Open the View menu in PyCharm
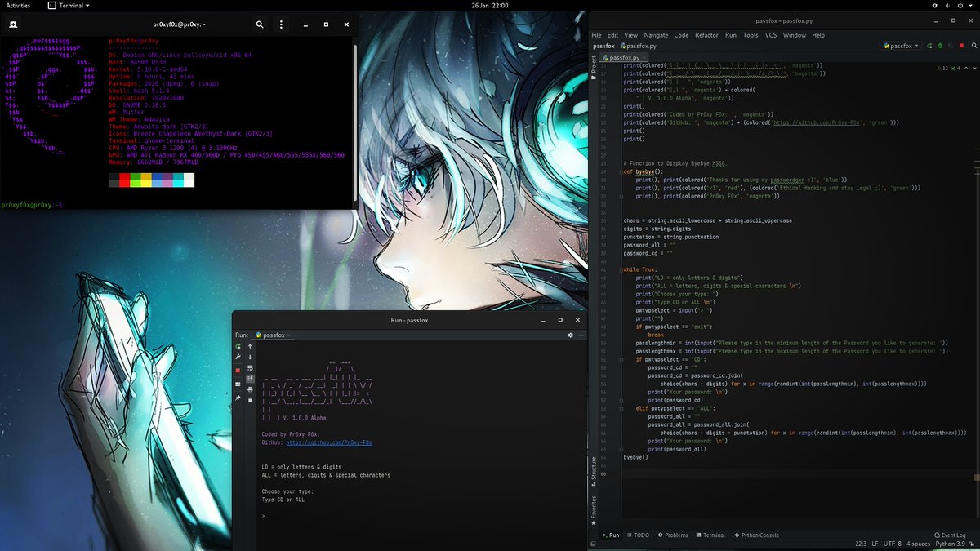Image resolution: width=980 pixels, height=551 pixels. [x=630, y=35]
